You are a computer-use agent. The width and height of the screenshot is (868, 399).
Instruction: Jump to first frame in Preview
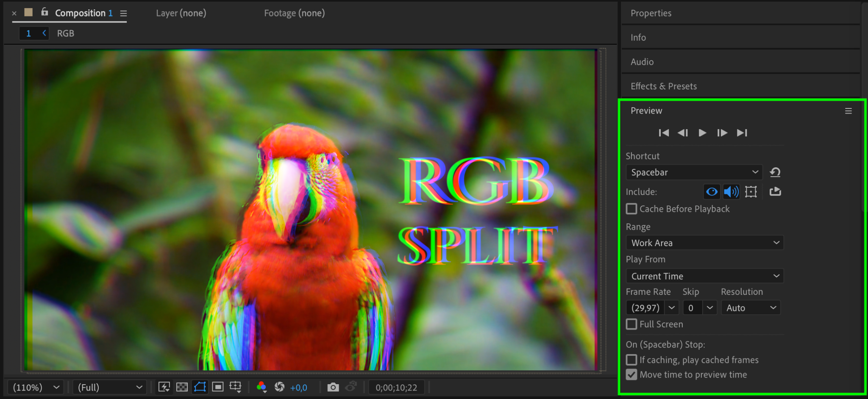[x=664, y=133]
